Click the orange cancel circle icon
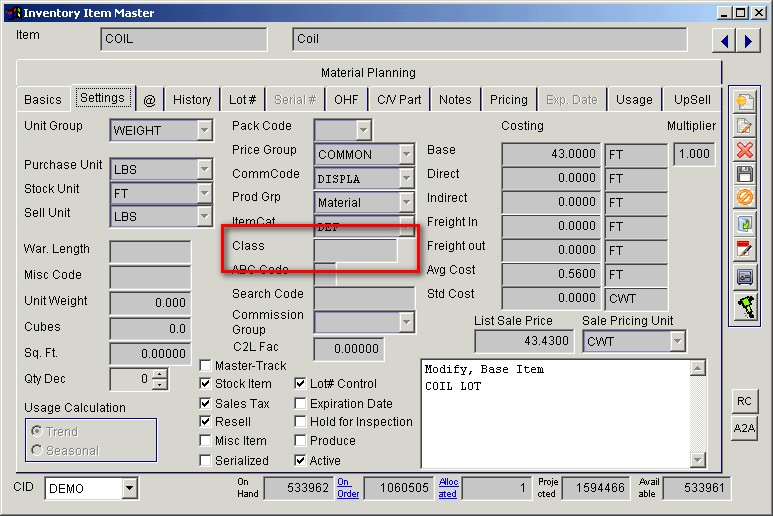Viewport: 773px width, 516px height. coord(744,199)
